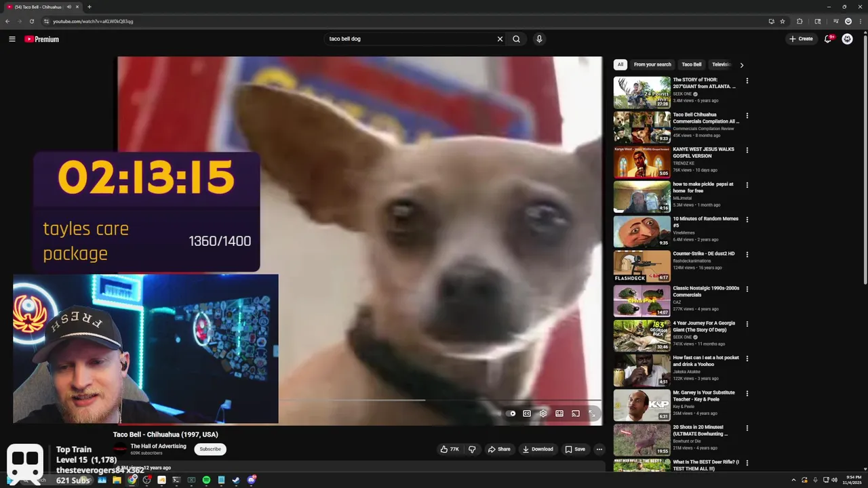Screen dimensions: 868x488
Task: Mute the Taco Bell tab audio
Action: tap(68, 7)
